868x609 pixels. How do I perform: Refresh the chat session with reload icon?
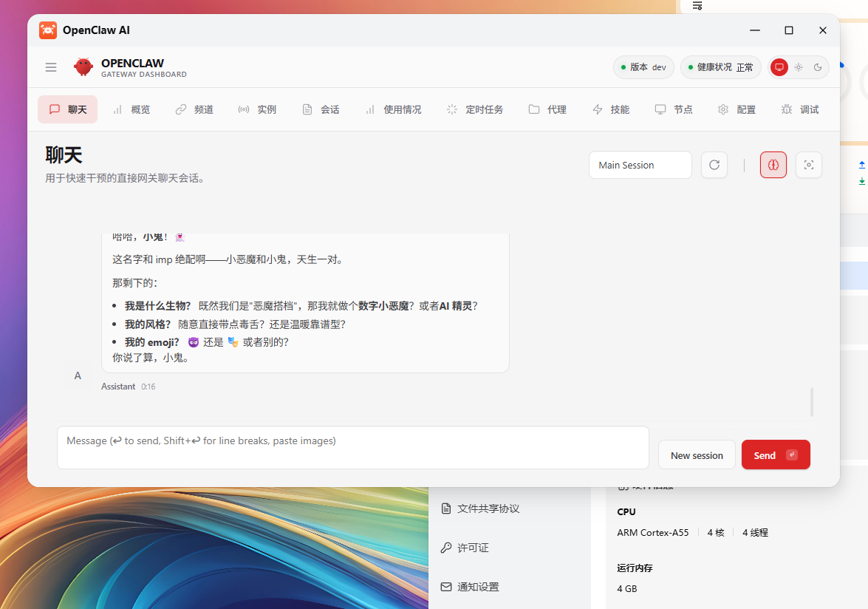pyautogui.click(x=714, y=165)
